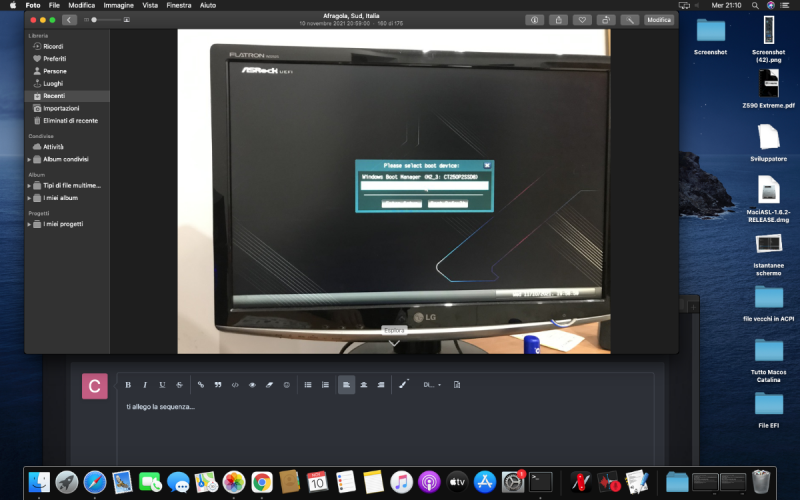Launch Safari from the Dock
Viewport: 800px width, 500px height.
95,482
